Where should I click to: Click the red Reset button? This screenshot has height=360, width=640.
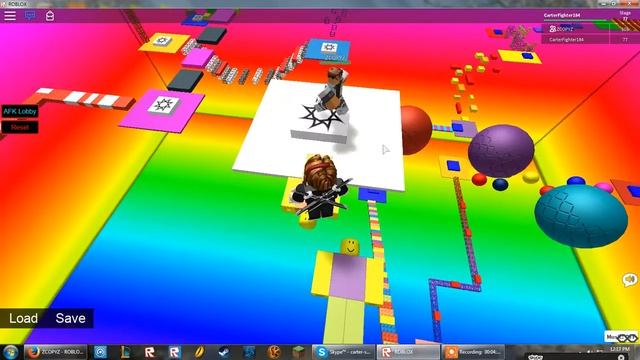(20, 127)
